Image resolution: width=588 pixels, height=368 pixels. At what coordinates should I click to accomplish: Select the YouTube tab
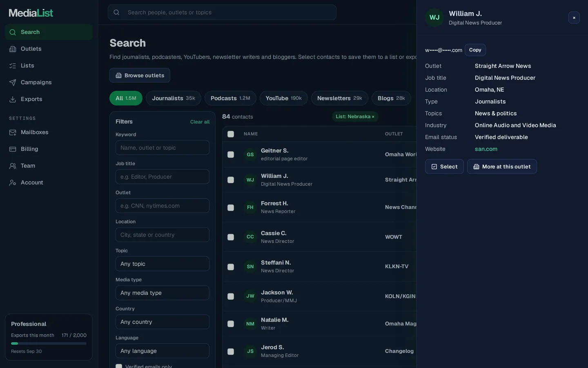[284, 98]
